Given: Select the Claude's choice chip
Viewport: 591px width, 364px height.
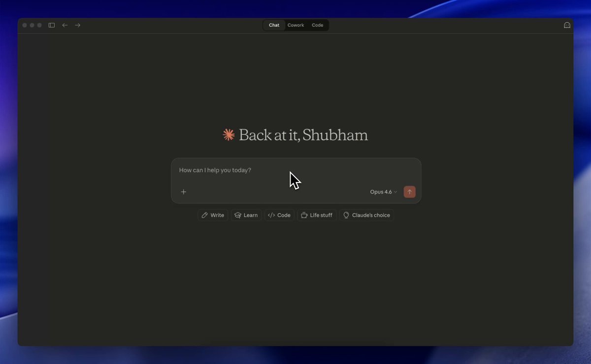Looking at the screenshot, I should pyautogui.click(x=366, y=215).
